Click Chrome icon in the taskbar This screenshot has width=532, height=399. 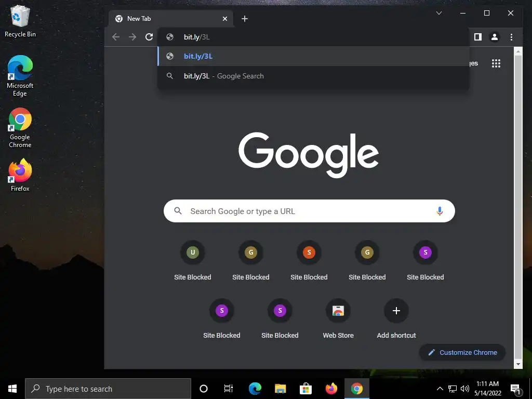tap(356, 389)
